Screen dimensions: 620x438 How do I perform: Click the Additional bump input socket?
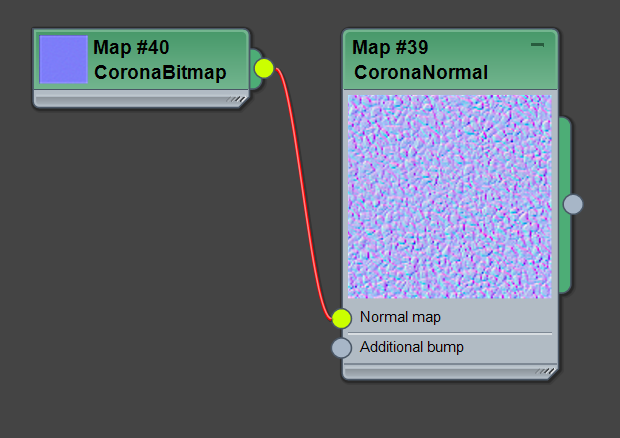point(341,348)
